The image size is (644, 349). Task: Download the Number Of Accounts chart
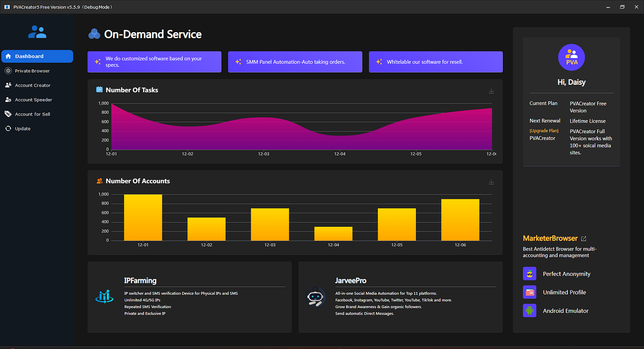point(491,182)
